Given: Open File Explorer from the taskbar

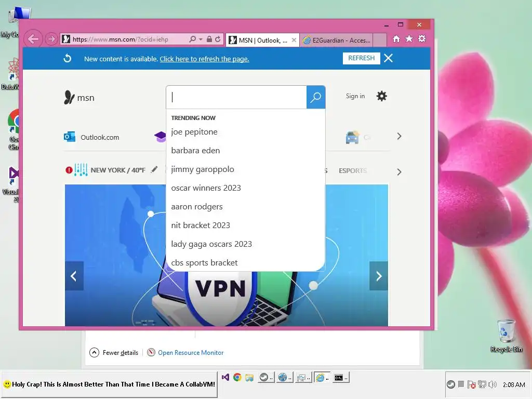Looking at the screenshot, I should tap(249, 377).
